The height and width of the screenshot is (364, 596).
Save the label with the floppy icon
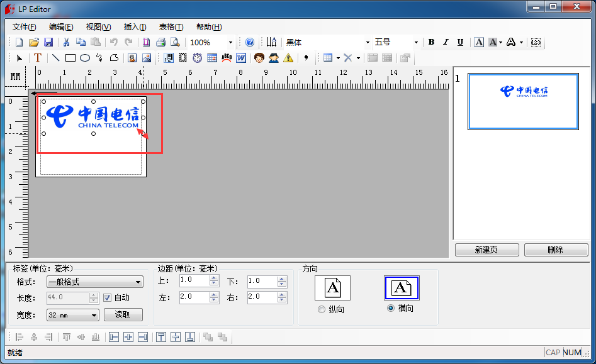coord(48,42)
